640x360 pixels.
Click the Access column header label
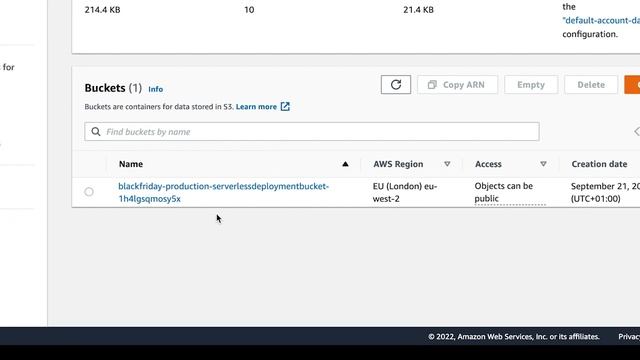point(488,164)
